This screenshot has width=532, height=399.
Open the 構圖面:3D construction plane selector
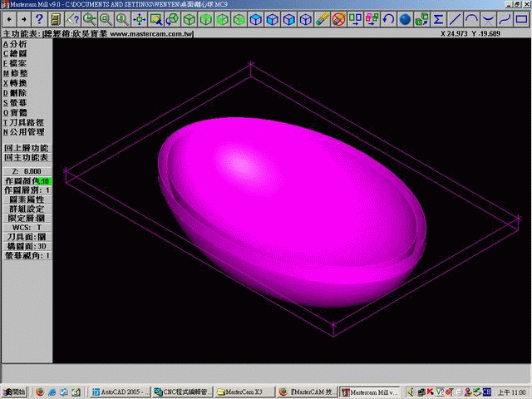pos(27,246)
